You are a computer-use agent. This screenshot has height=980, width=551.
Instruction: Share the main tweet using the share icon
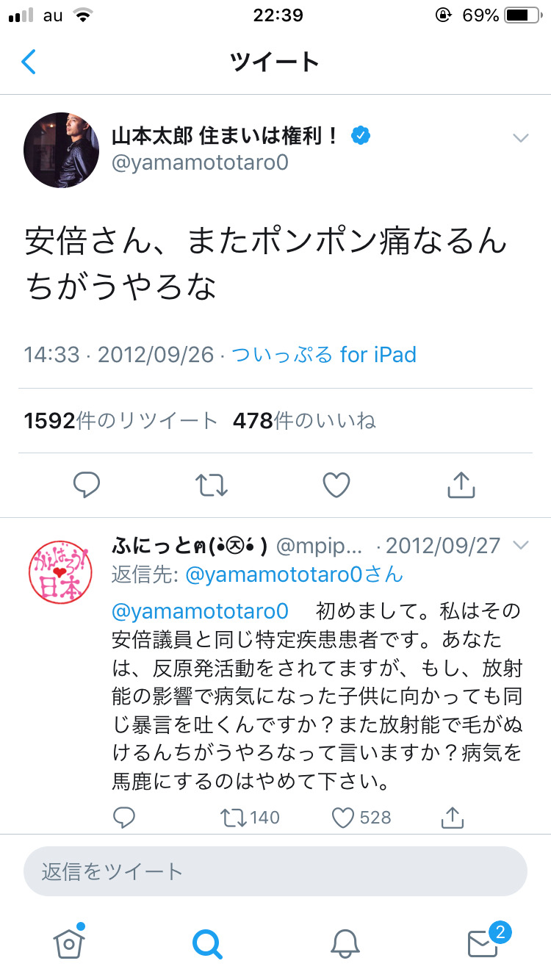[x=461, y=484]
